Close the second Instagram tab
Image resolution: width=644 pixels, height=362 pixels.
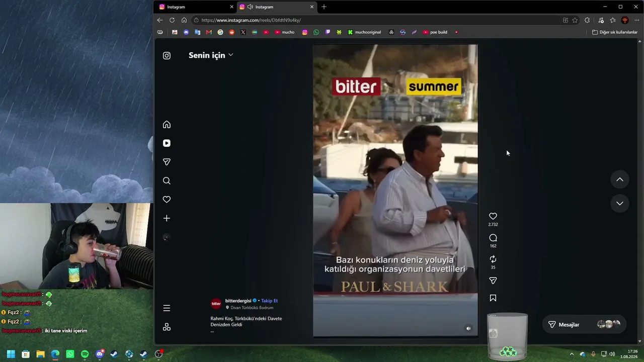coord(312,7)
